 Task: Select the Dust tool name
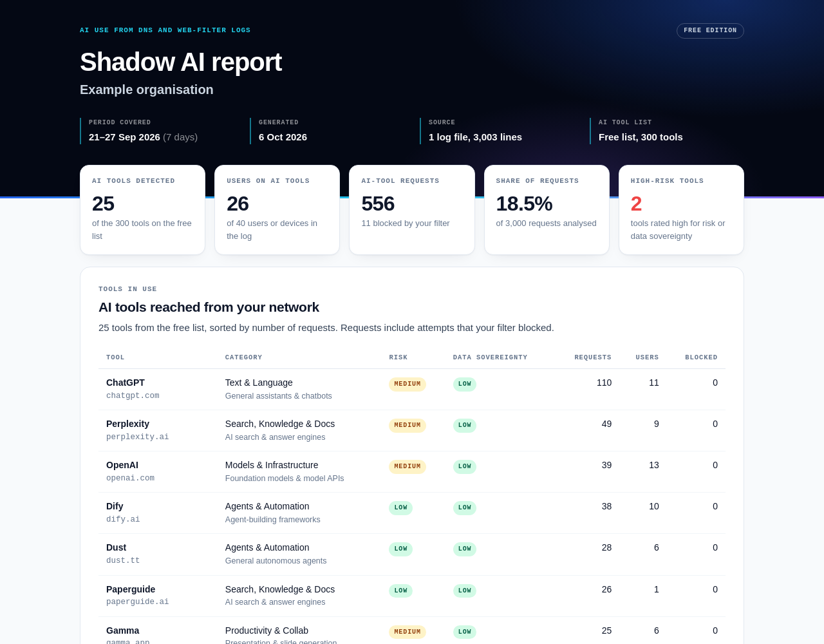pyautogui.click(x=117, y=547)
